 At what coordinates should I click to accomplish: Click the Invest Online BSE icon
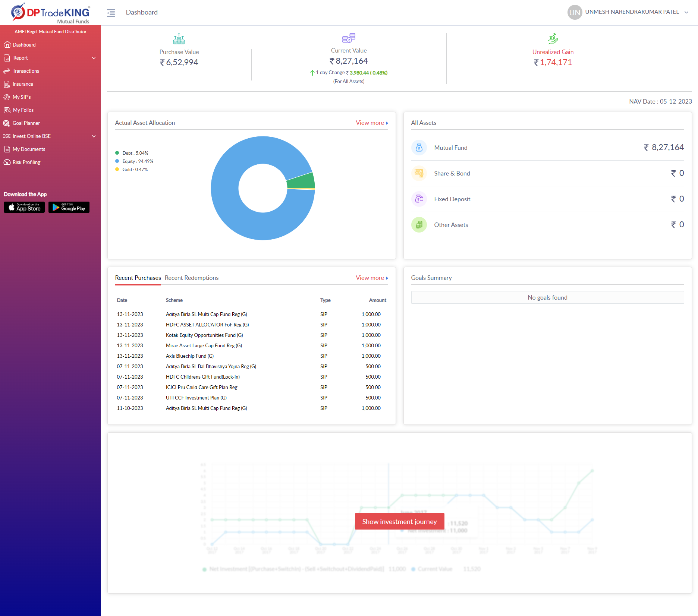[7, 136]
